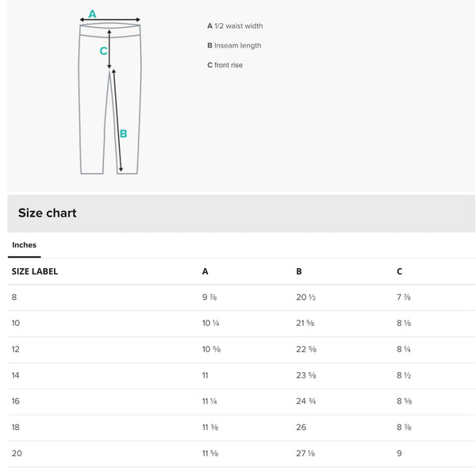Screen dimensions: 476x476
Task: Click the teal letter C on the diagram
Action: tap(103, 51)
